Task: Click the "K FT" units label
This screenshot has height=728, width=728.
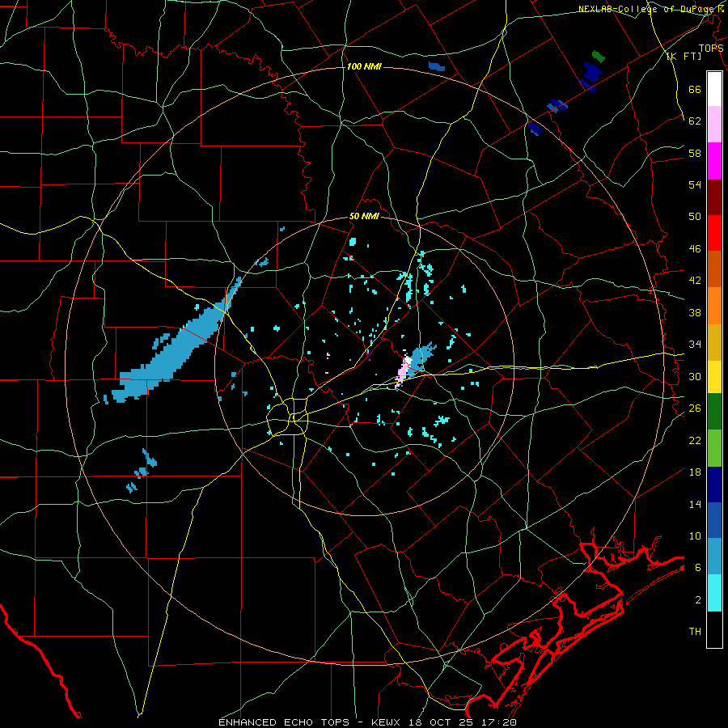Action: (x=684, y=56)
